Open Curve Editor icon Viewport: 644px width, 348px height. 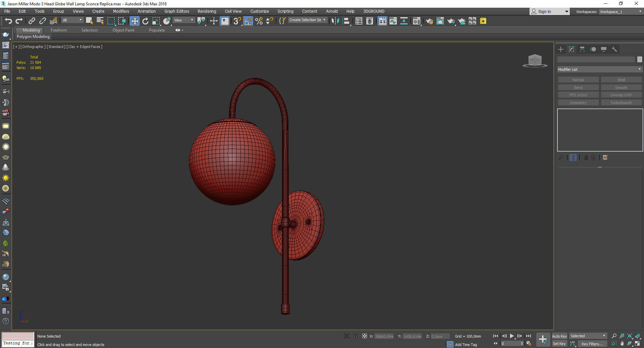pyautogui.click(x=393, y=21)
